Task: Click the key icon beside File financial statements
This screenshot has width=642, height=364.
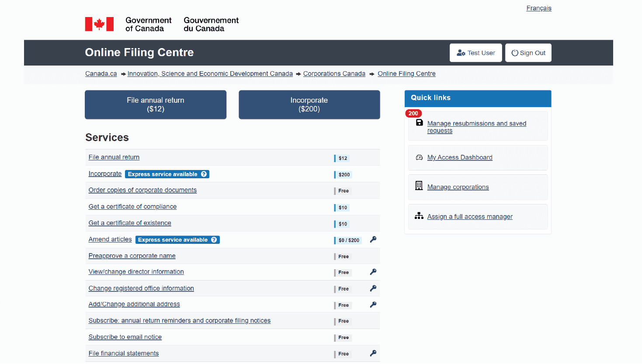Action: (373, 353)
